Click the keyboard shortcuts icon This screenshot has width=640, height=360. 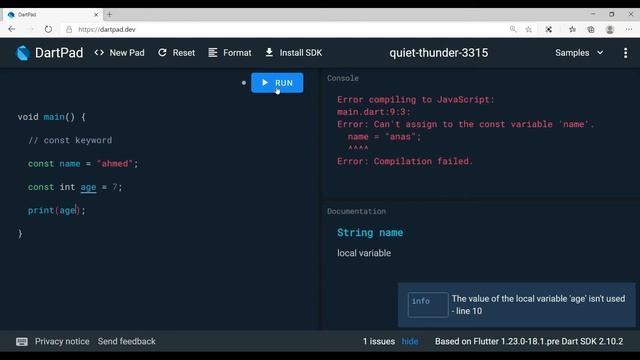click(x=22, y=342)
